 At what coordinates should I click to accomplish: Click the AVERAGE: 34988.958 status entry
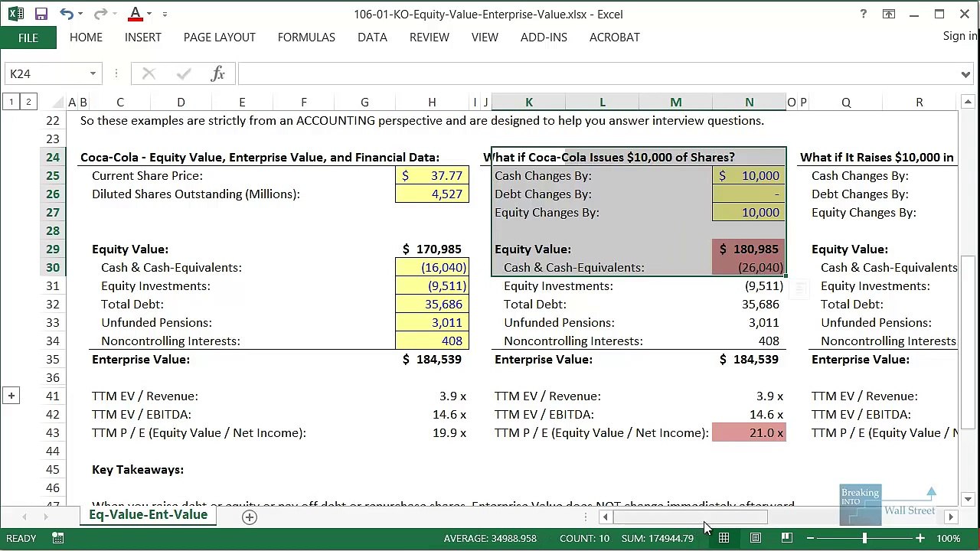(490, 539)
